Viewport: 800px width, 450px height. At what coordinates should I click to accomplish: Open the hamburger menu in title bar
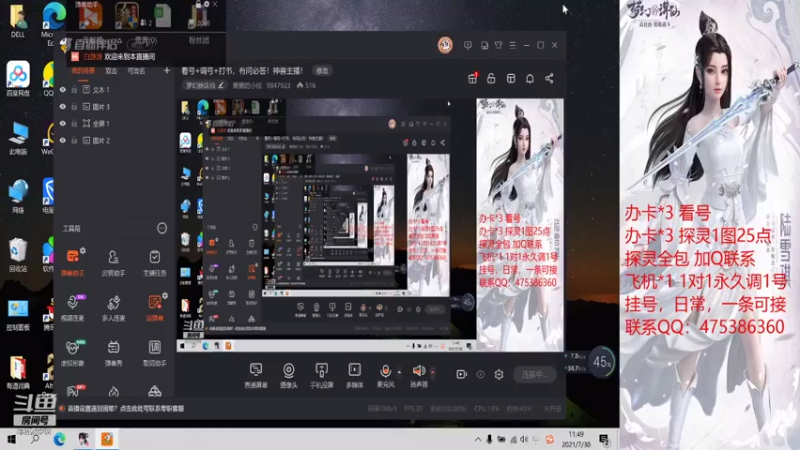coord(513,45)
